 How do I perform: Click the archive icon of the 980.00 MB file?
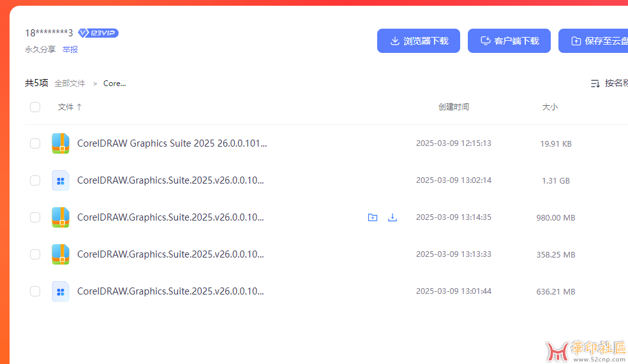click(x=61, y=217)
